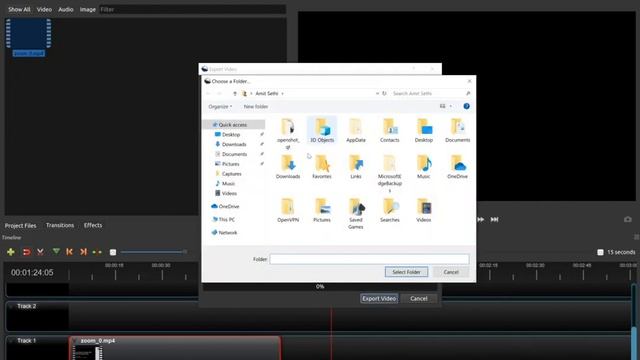Select Quick access in navigation pane
Image resolution: width=640 pixels, height=360 pixels.
233,124
